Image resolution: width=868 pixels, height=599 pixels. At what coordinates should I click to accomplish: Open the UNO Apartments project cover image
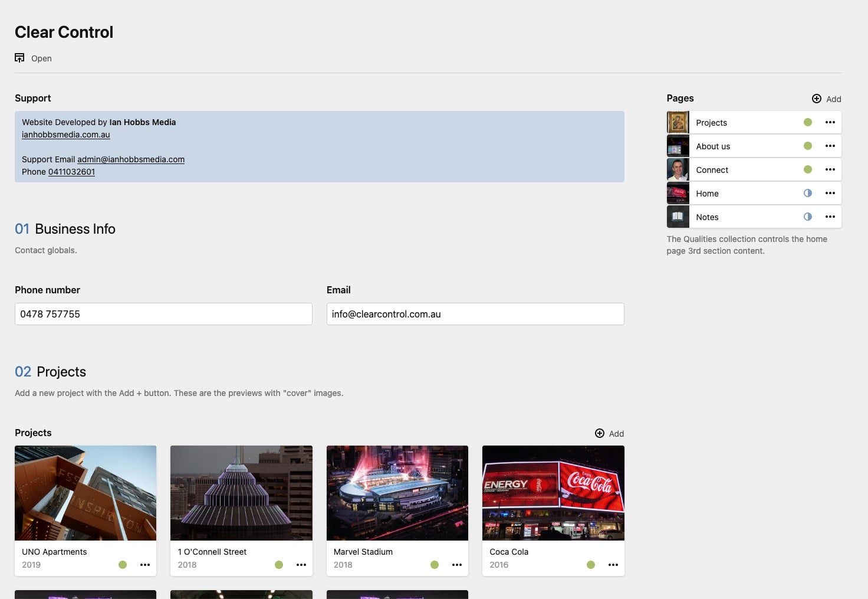pyautogui.click(x=86, y=493)
